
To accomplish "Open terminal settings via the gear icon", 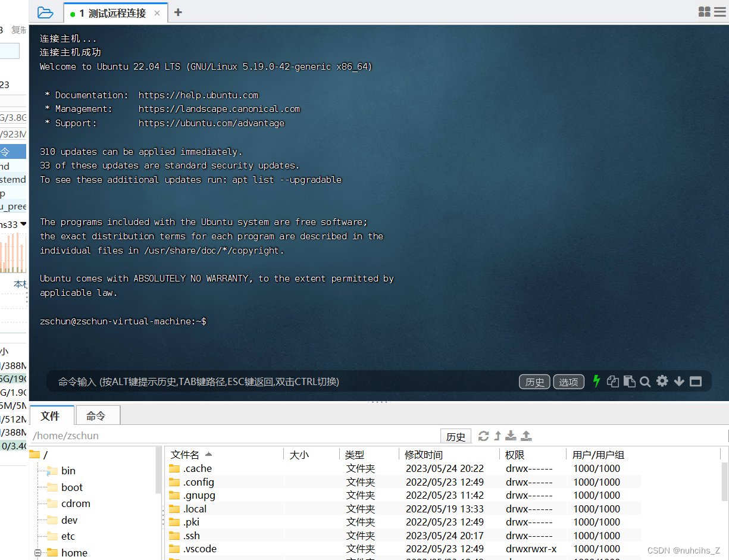I will point(662,381).
